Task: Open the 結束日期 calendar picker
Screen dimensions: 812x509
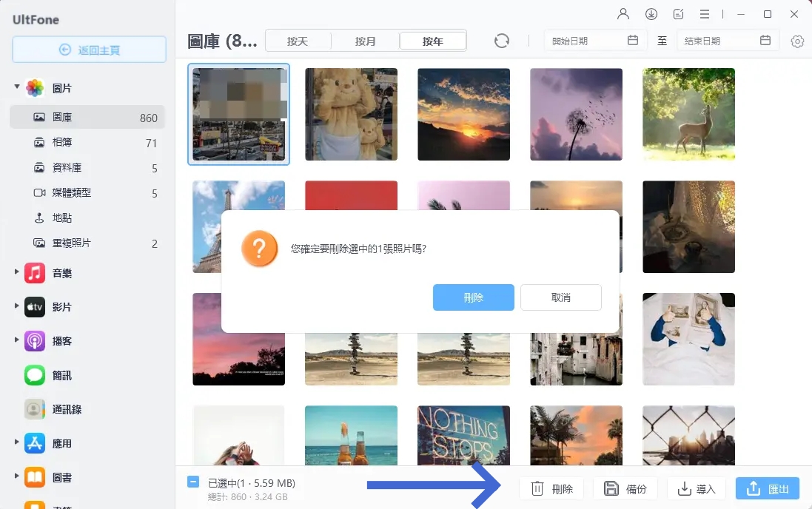Action: pos(767,41)
